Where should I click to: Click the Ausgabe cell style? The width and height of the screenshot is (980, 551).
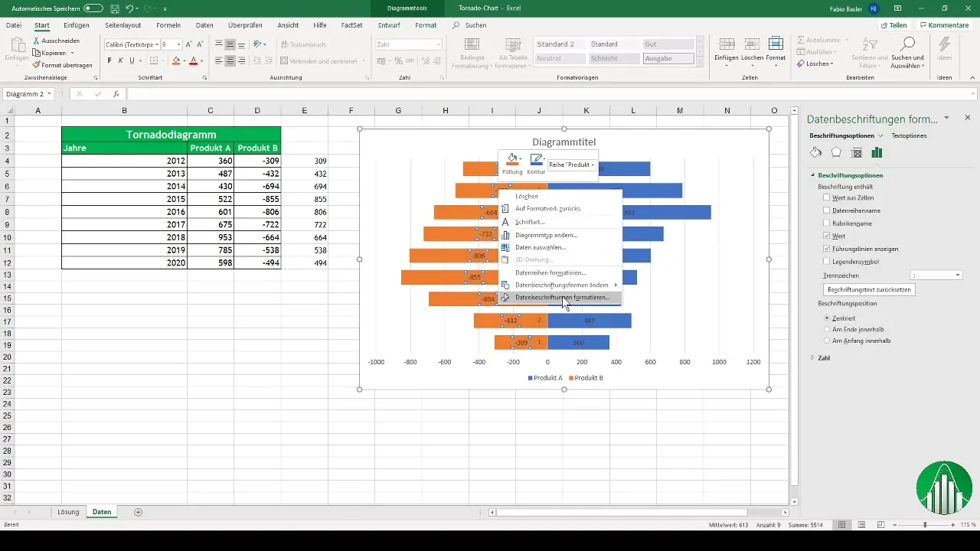(x=668, y=58)
